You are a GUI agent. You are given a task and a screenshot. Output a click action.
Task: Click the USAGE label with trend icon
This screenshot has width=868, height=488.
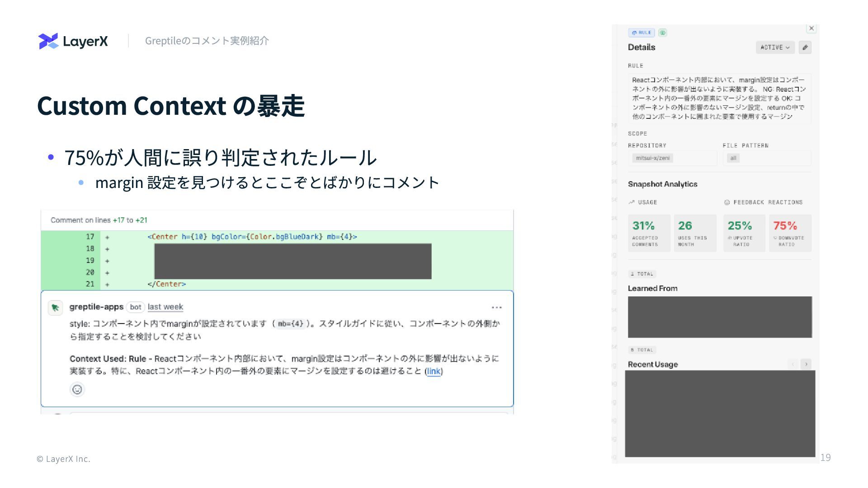click(643, 202)
